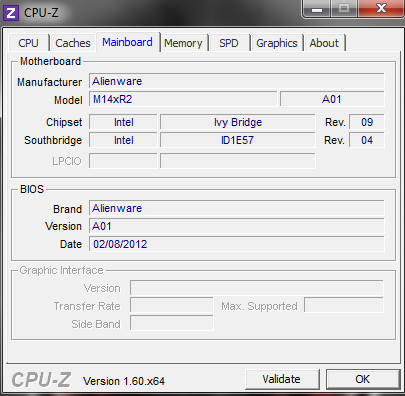Click the Chipset vendor field Intel
The image size is (405, 396).
123,122
